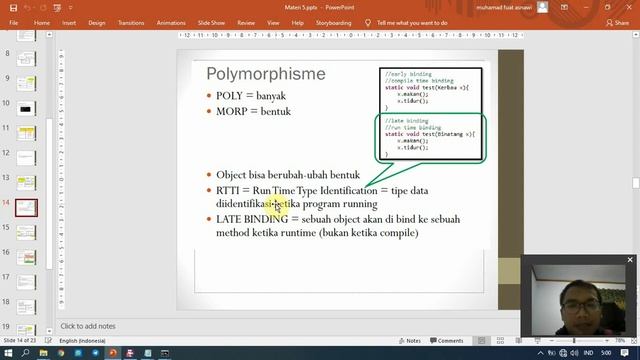Open the Windows Start menu
The height and width of the screenshot is (360, 640).
(8, 353)
